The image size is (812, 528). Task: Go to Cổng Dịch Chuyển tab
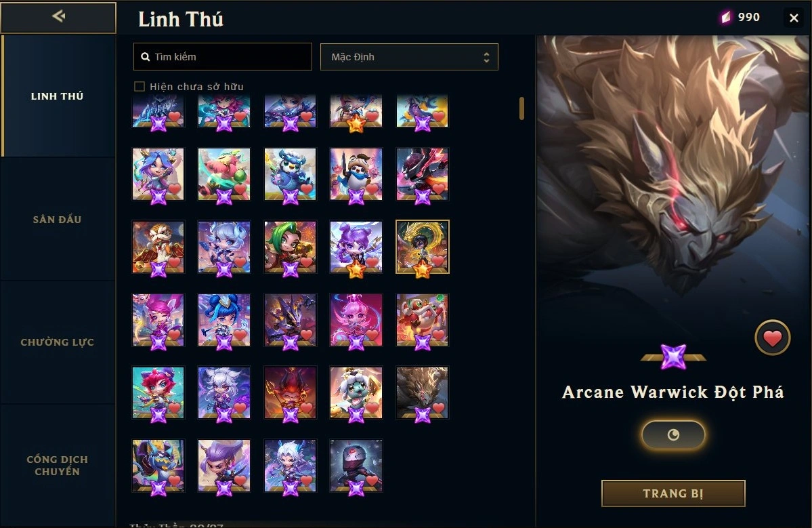click(58, 465)
